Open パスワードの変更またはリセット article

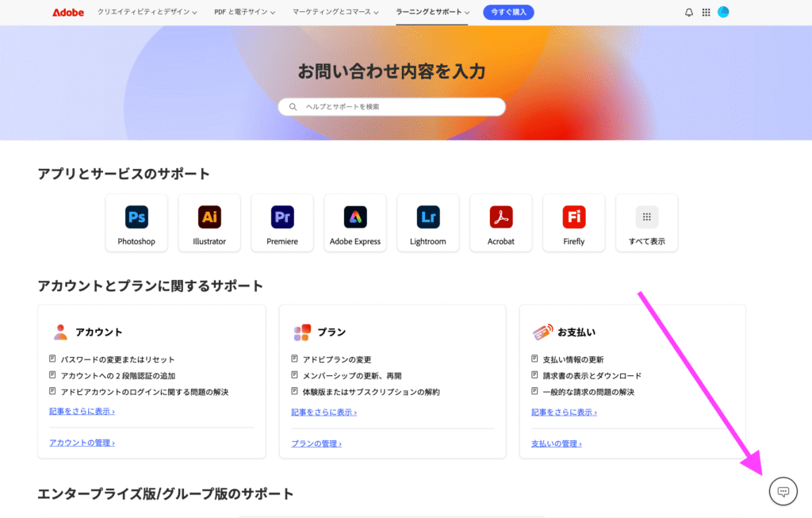(x=117, y=359)
